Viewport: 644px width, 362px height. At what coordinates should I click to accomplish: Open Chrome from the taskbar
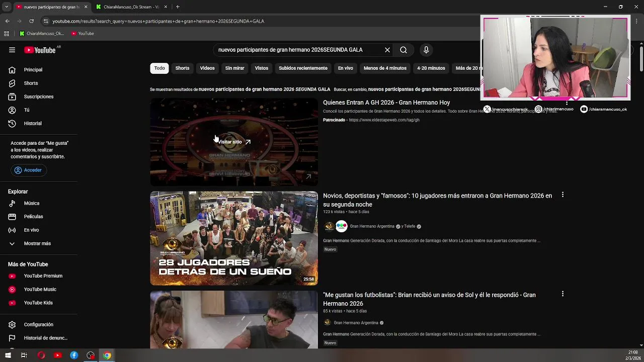pyautogui.click(x=107, y=355)
